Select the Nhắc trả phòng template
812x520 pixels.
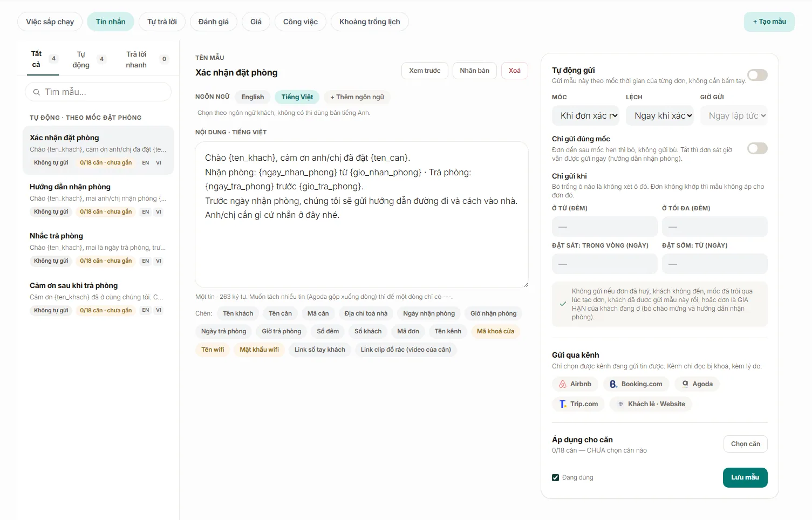click(x=98, y=249)
